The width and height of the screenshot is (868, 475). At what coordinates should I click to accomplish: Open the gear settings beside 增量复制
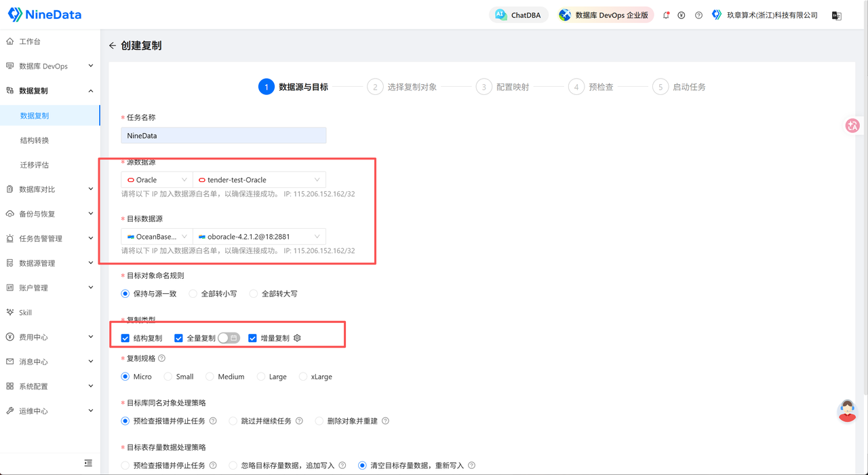coord(297,338)
